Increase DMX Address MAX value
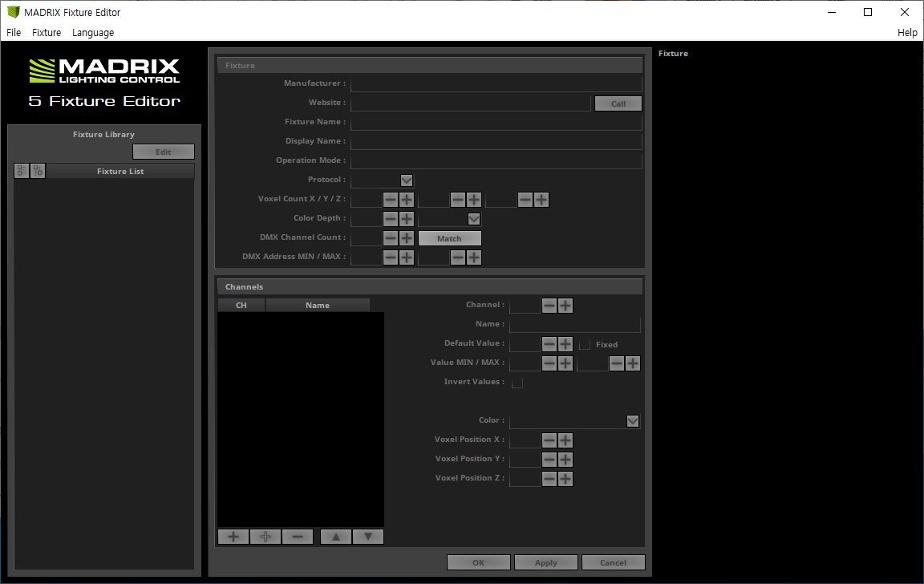Viewport: 924px width, 584px height. point(474,258)
